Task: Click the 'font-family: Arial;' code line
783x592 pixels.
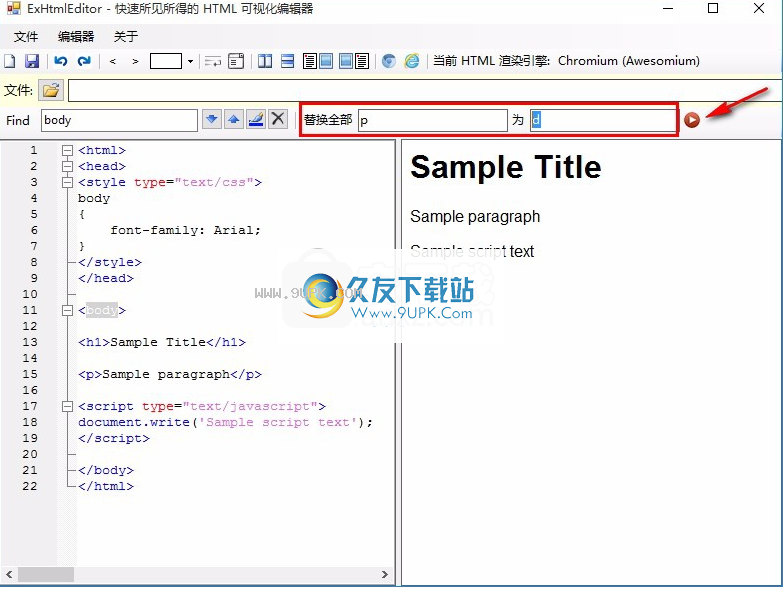Action: (x=185, y=230)
